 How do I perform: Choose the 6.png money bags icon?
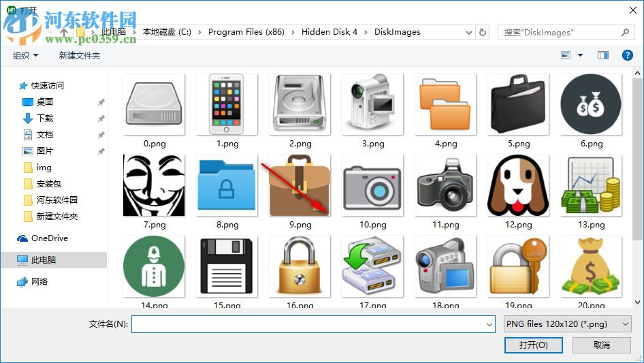591,104
